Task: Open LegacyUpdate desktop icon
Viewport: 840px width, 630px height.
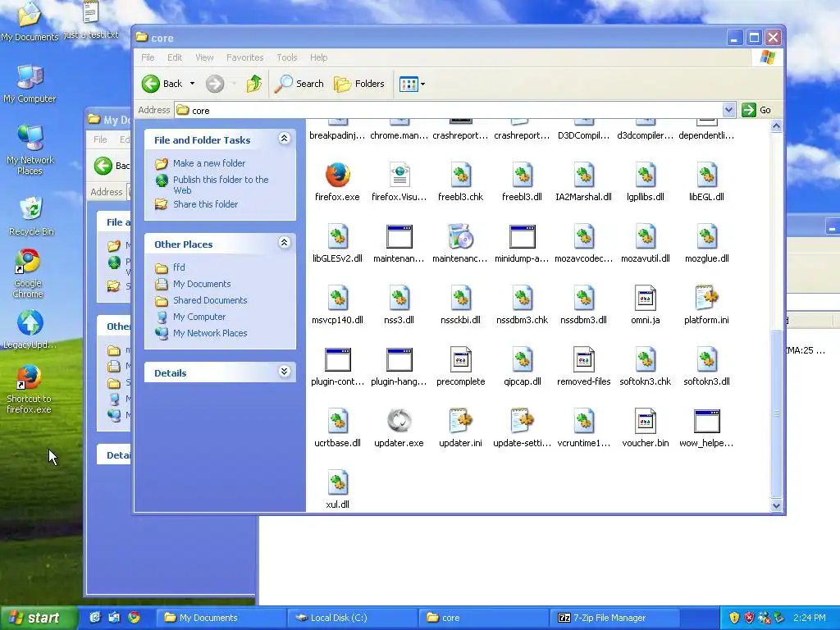Action: 30,330
